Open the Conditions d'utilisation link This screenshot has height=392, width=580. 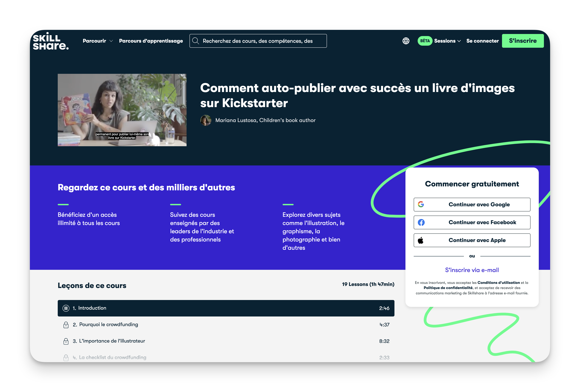coord(498,283)
